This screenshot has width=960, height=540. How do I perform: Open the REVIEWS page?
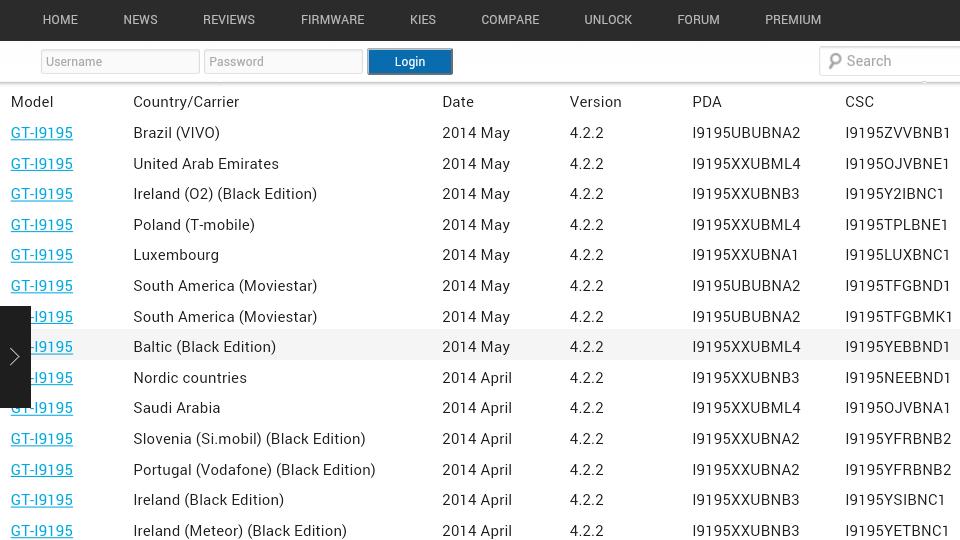coord(229,20)
